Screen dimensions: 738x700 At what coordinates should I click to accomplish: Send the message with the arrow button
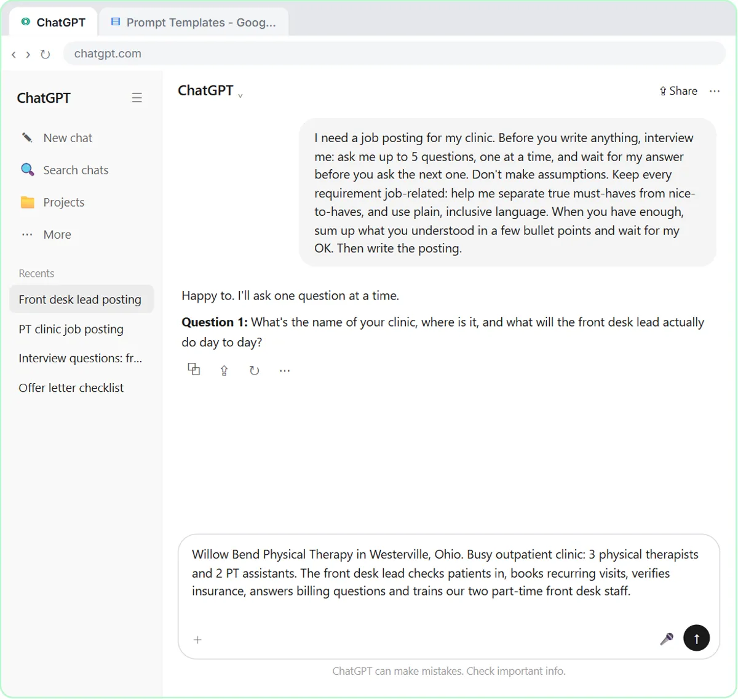696,638
